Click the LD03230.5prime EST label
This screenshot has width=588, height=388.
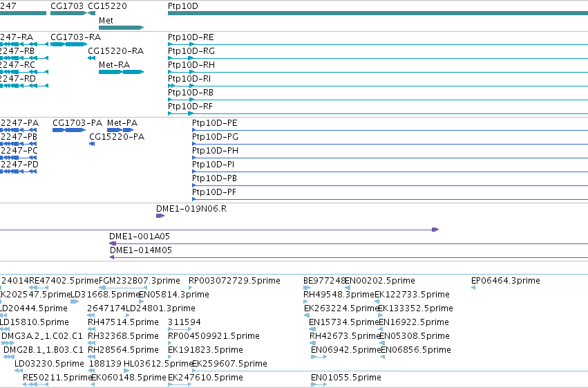[x=49, y=364]
